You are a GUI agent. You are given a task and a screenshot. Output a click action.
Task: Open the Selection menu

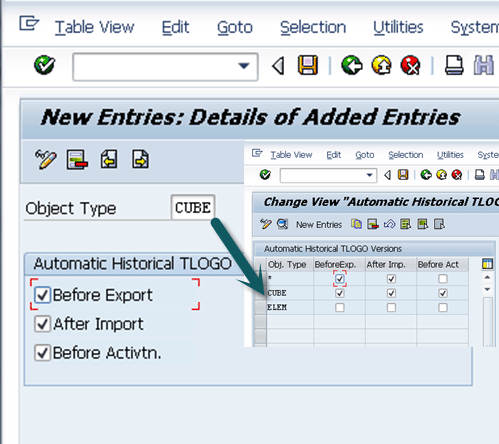(313, 27)
